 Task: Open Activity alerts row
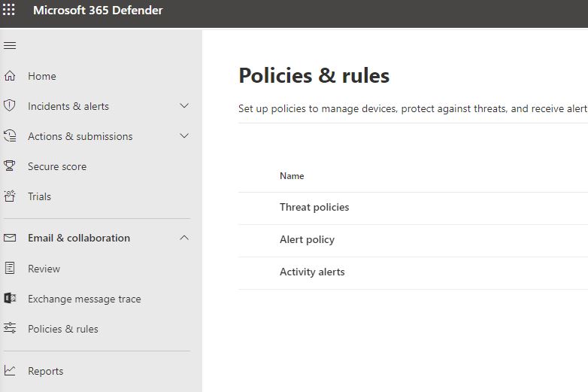click(x=413, y=272)
